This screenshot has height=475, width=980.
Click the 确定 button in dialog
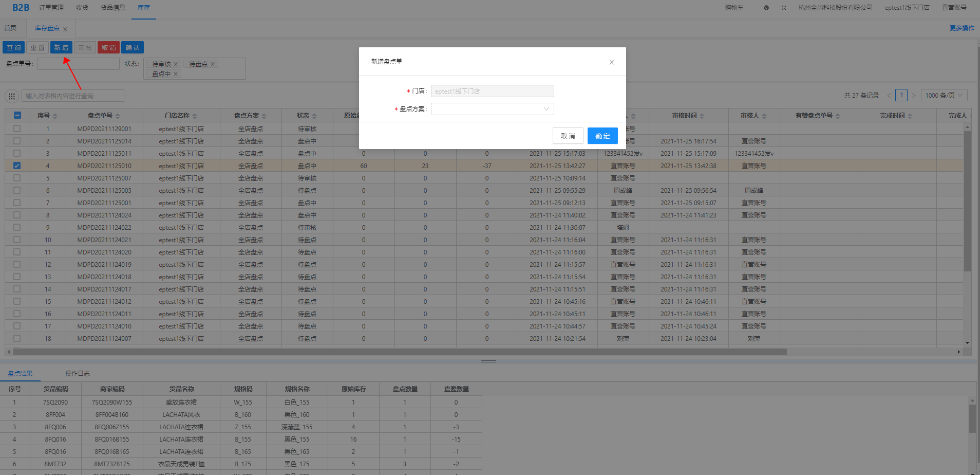click(x=602, y=136)
